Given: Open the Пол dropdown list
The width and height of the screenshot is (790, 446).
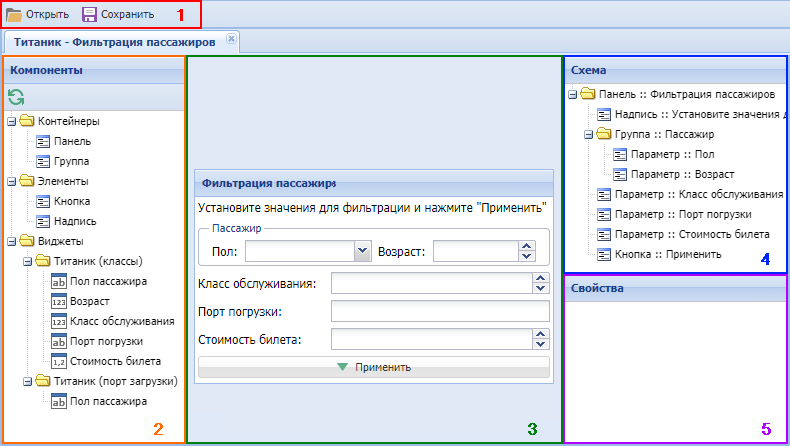Looking at the screenshot, I should (362, 251).
